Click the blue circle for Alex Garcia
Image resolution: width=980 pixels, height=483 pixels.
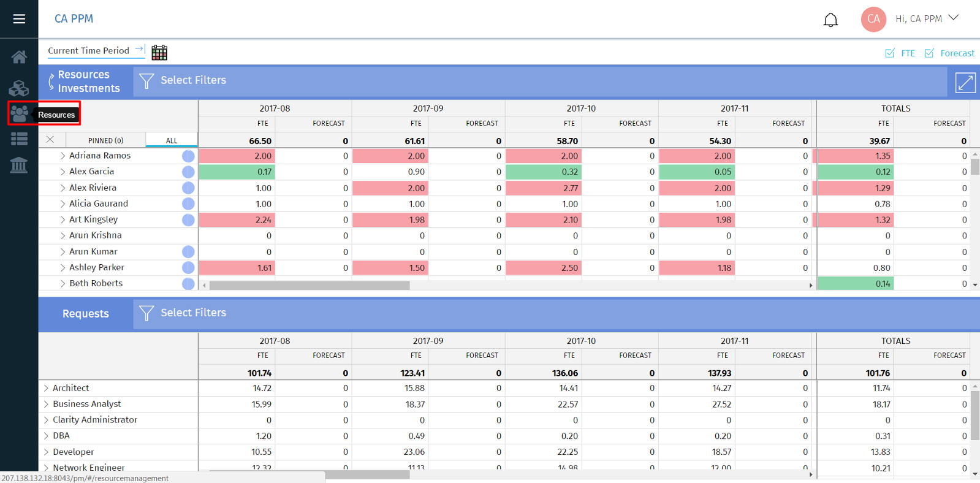click(x=188, y=172)
